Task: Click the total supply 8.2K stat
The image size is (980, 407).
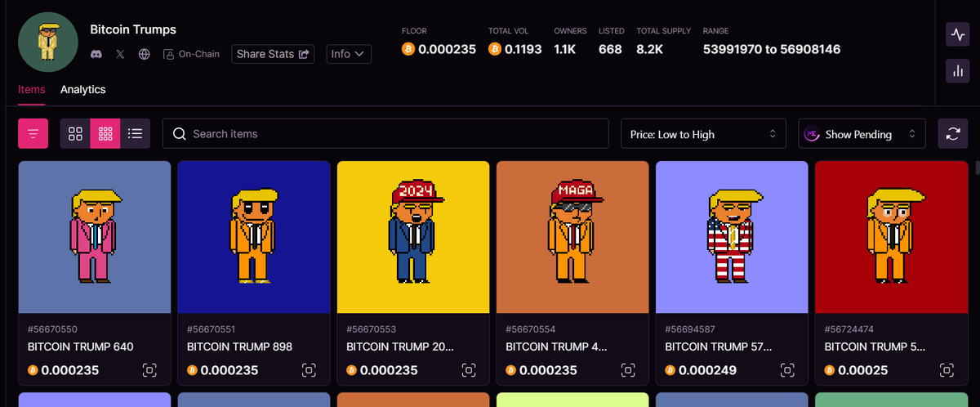Action: pyautogui.click(x=650, y=49)
